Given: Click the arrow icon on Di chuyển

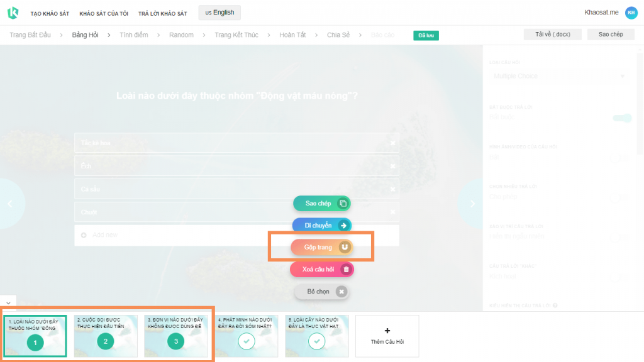Looking at the screenshot, I should click(x=344, y=226).
